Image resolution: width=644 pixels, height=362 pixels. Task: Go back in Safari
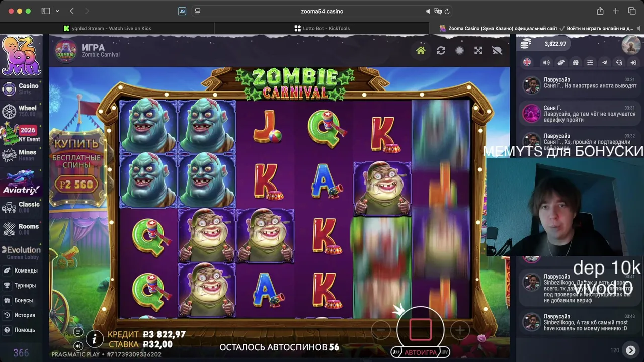(72, 11)
